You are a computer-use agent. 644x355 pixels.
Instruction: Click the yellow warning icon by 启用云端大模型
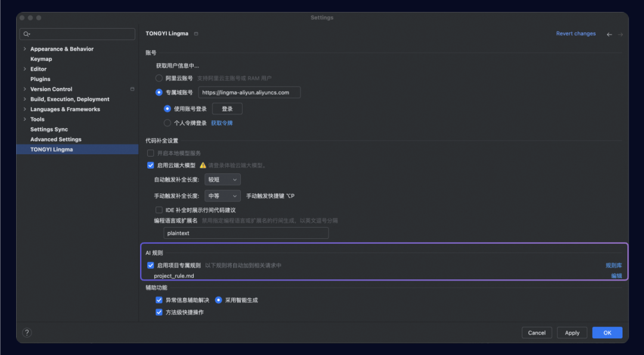203,166
